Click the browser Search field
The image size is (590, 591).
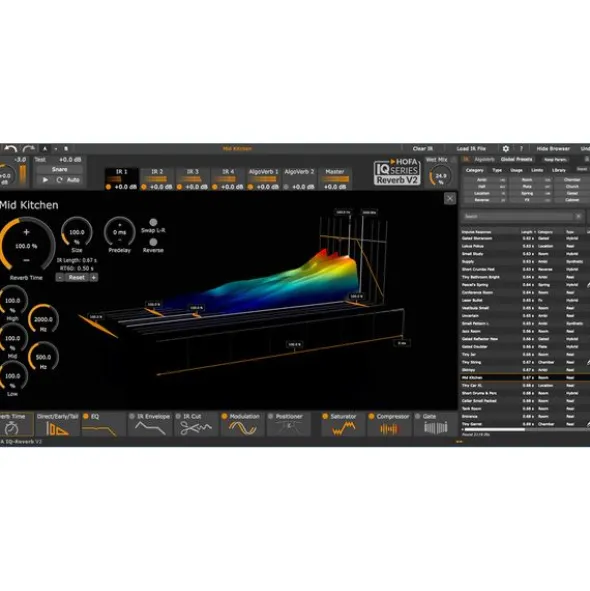(x=518, y=216)
